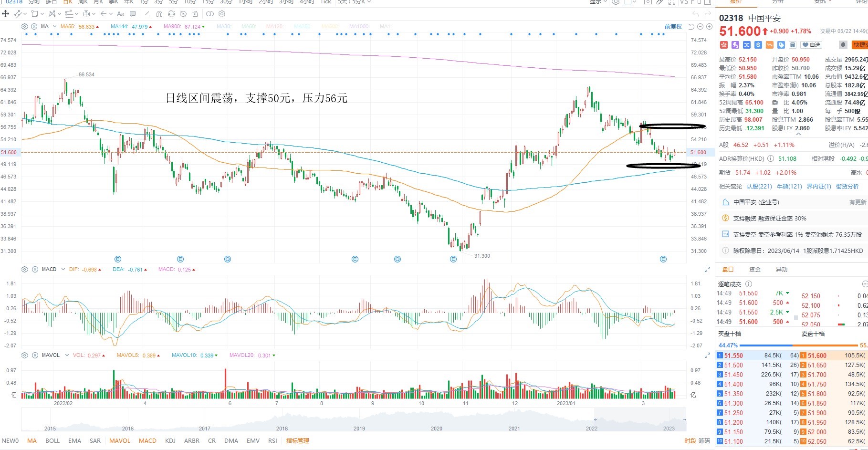Viewport: 868px width, 450px height.
Task: Switch to the 资金 tab
Action: tap(755, 269)
